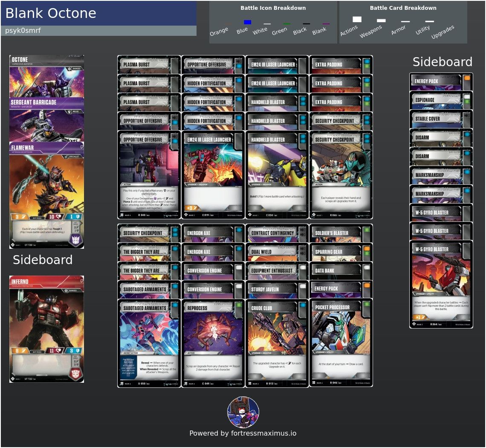Click the 'Battle Card Breakdown' heading

point(403,8)
